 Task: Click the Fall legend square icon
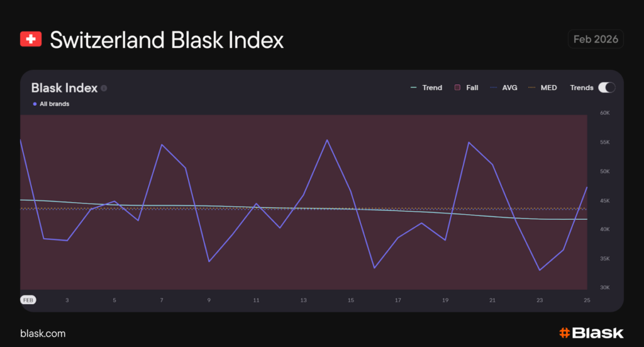pyautogui.click(x=458, y=88)
